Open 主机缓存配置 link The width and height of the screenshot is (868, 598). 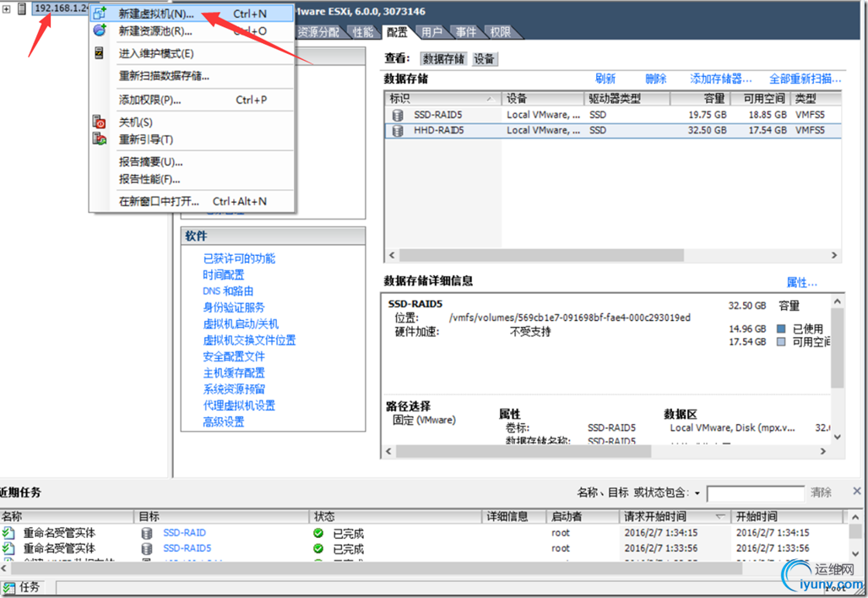point(234,372)
